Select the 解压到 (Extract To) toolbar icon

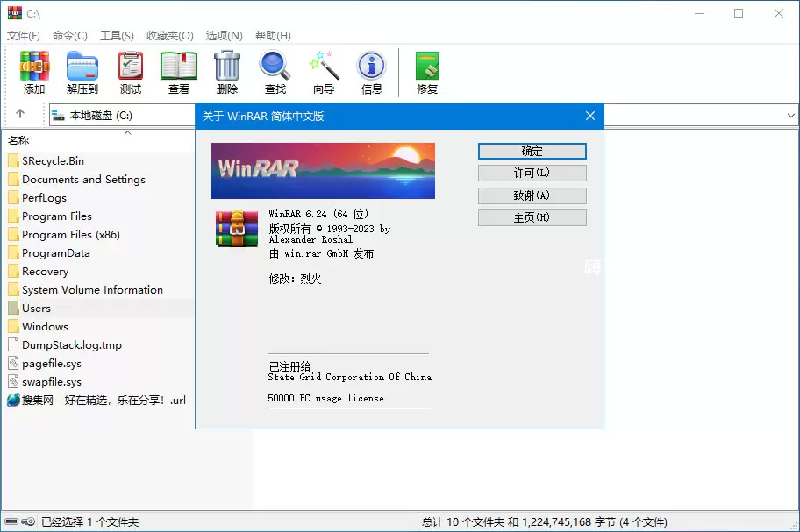click(82, 66)
